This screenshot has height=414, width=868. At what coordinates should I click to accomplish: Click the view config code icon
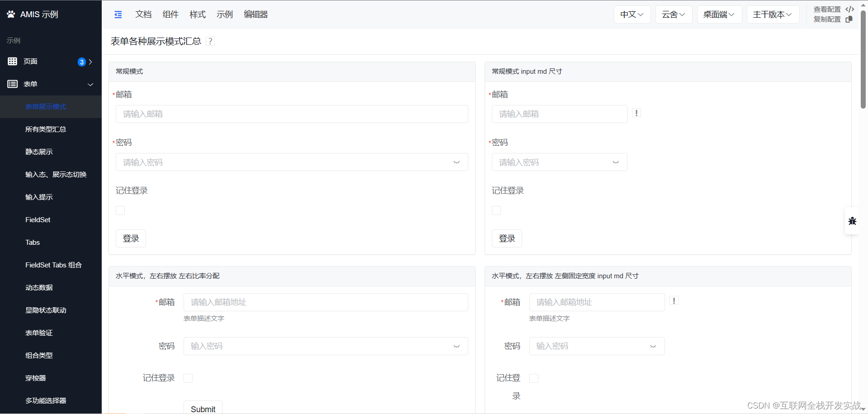point(850,9)
